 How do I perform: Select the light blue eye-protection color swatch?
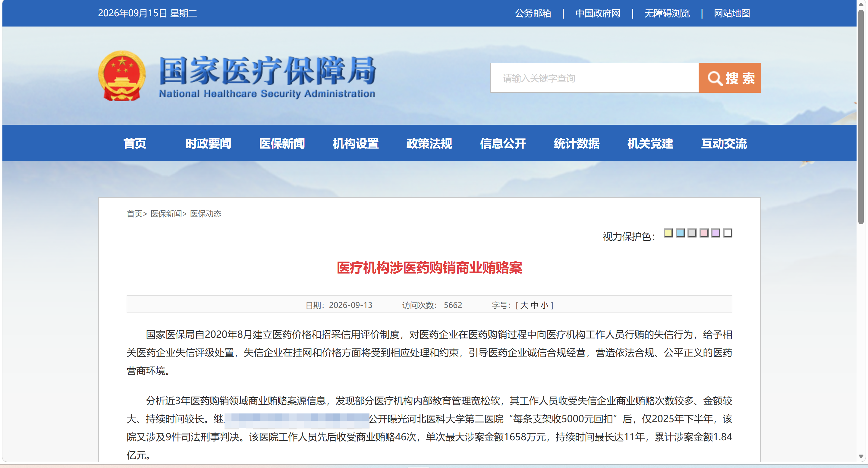(x=680, y=233)
